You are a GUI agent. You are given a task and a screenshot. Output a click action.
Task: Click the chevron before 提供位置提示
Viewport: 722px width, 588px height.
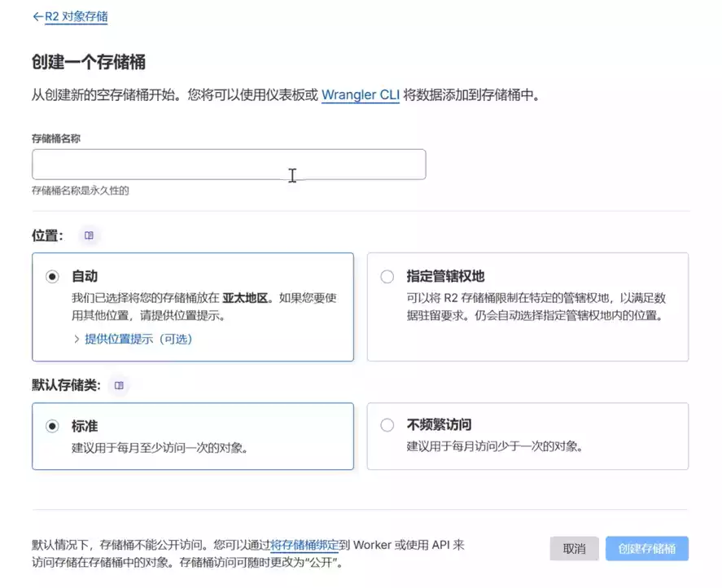click(77, 339)
